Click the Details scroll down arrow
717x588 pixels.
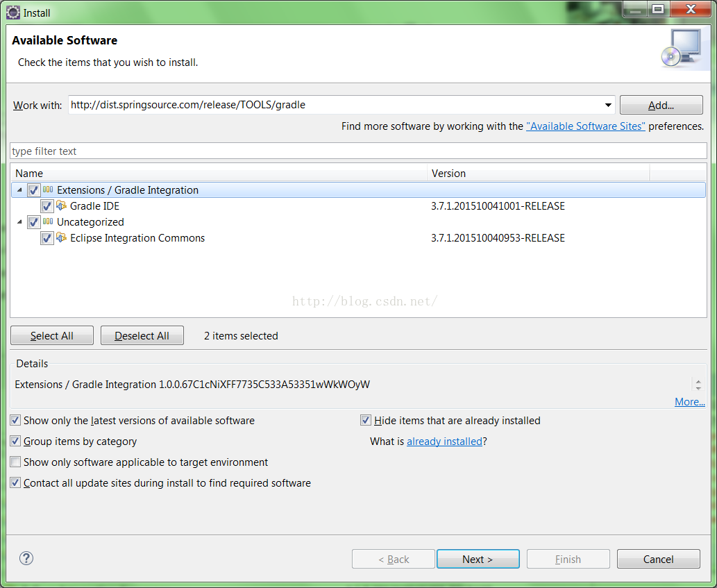point(698,388)
